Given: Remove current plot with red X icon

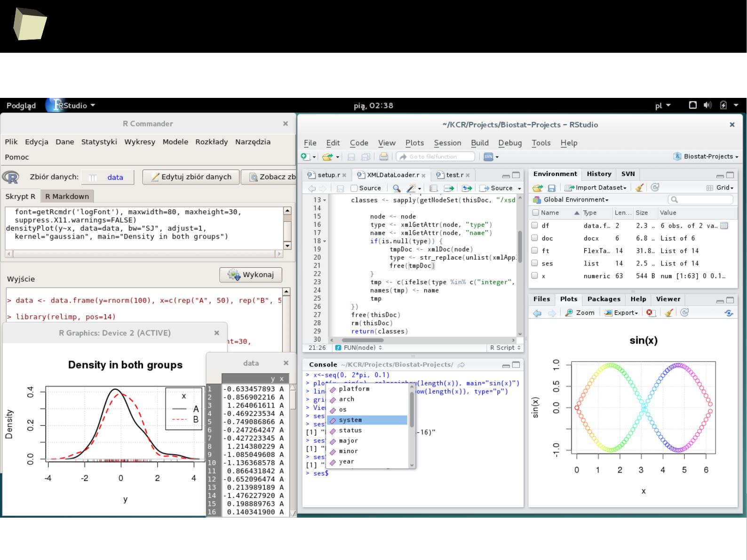Looking at the screenshot, I should click(x=651, y=312).
